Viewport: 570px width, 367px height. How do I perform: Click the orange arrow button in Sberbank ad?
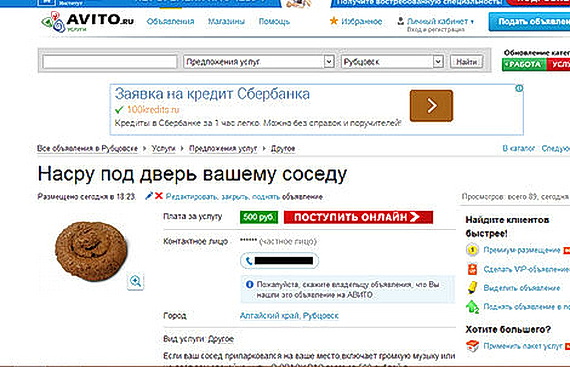click(431, 106)
